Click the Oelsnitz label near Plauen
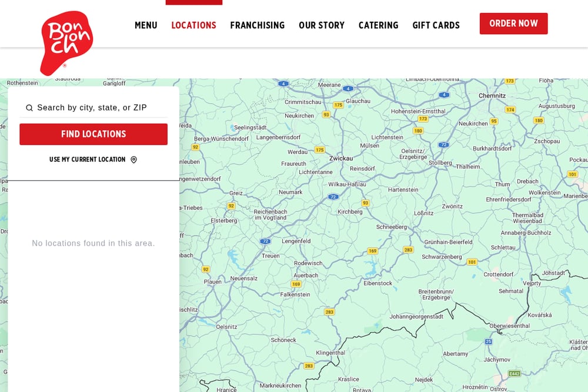Image resolution: width=588 pixels, height=392 pixels. [226, 327]
